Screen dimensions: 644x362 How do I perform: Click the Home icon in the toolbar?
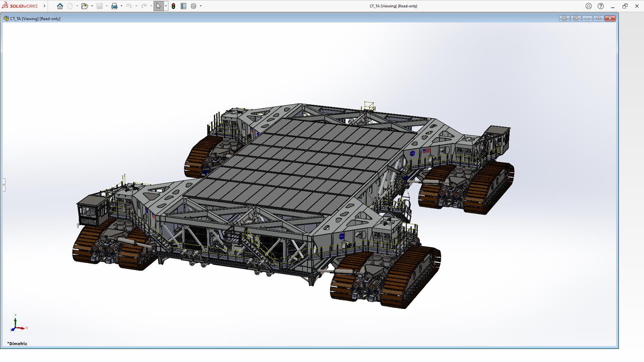tap(60, 6)
